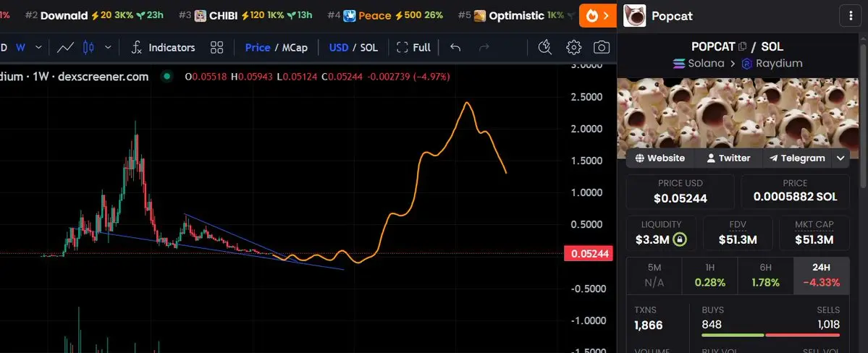Click the red 0.05244 price axis label
Screen dimensions: 868x353
click(x=589, y=254)
